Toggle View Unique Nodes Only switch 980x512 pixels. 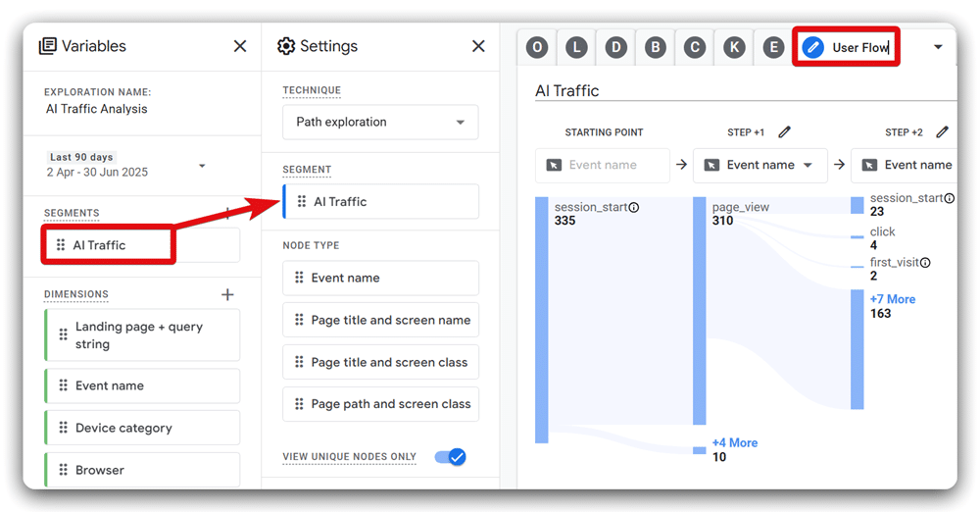(451, 457)
